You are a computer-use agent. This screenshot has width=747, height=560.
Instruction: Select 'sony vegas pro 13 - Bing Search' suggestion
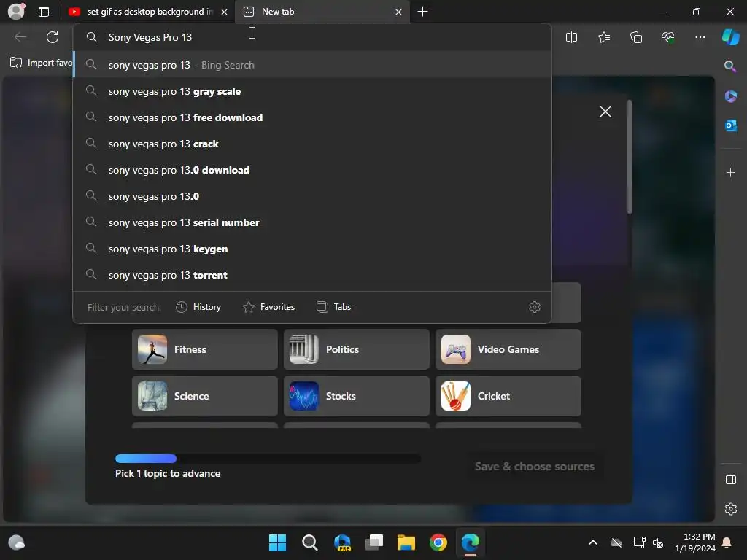[312, 65]
